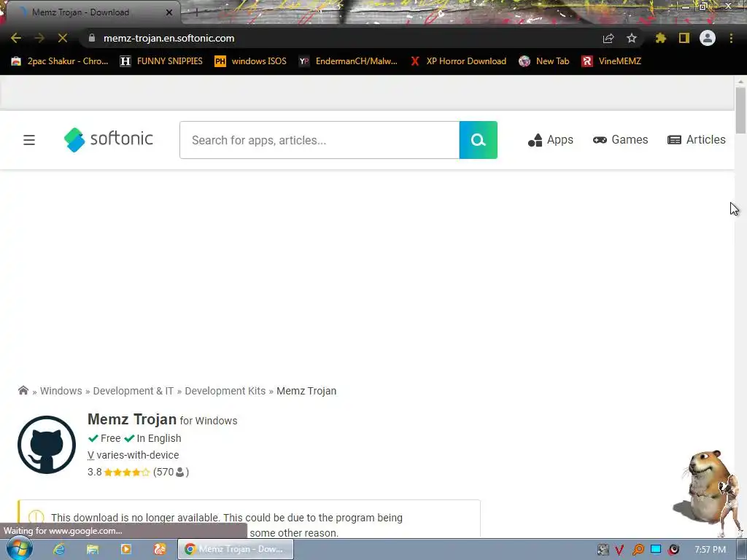This screenshot has width=747, height=560.
Task: Open Chrome's three-dot menu
Action: tap(731, 38)
